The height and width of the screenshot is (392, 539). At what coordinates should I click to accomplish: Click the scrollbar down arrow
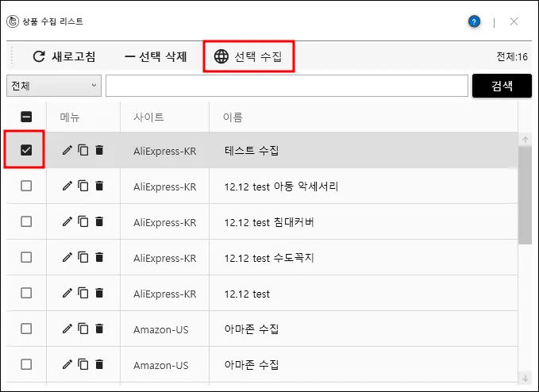(x=525, y=379)
